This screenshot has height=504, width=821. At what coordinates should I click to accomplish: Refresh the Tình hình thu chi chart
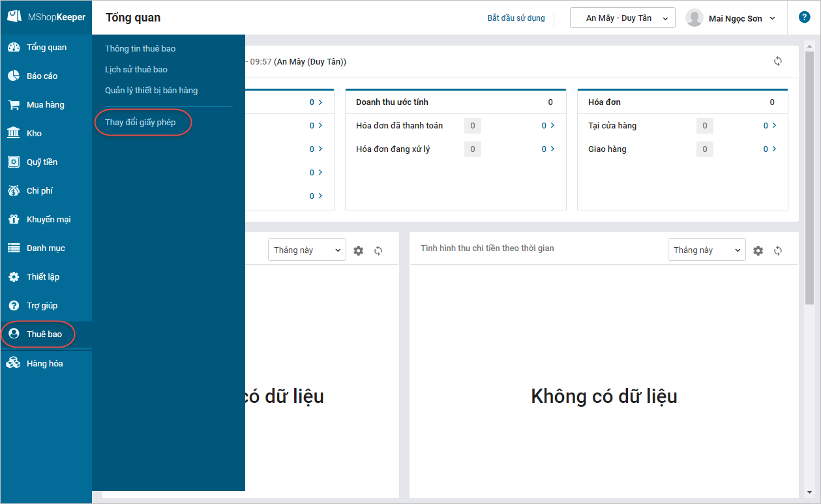coord(778,250)
